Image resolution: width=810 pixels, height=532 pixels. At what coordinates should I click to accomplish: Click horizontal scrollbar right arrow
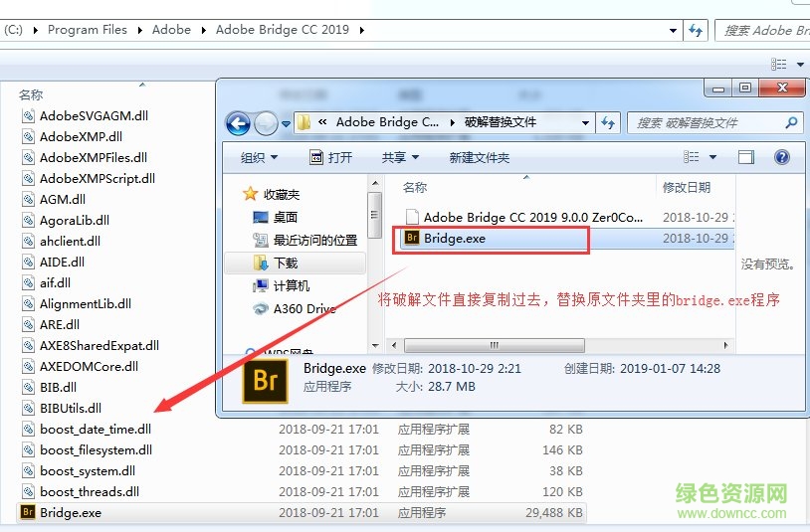coord(725,345)
